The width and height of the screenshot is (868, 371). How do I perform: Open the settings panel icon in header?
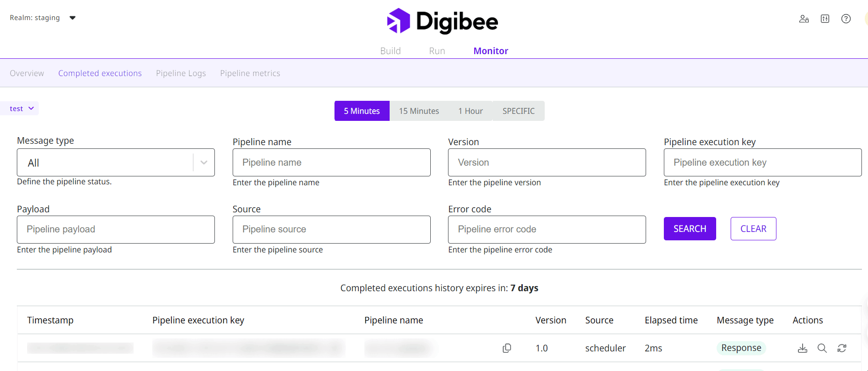coord(825,19)
